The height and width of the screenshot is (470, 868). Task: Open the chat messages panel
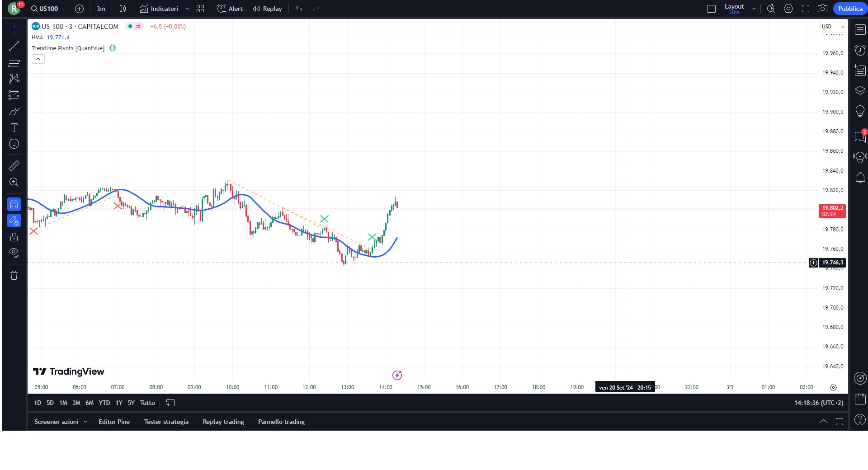point(860,136)
